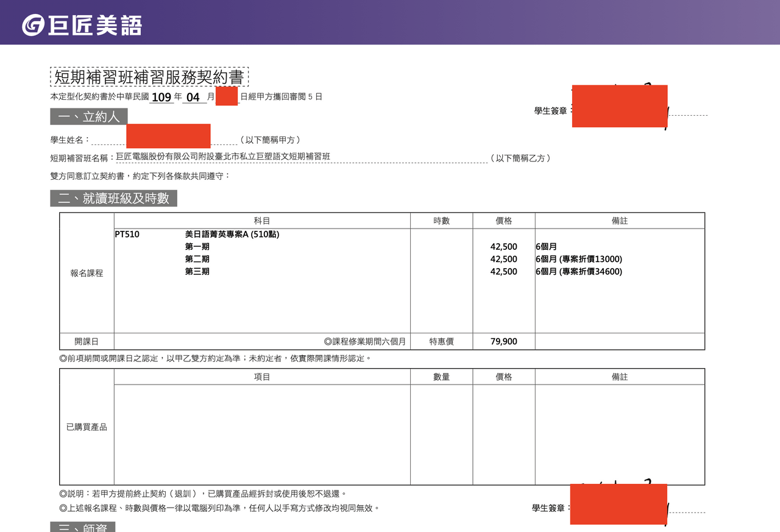Viewport: 780px width, 532px height.
Task: Click the top 學生簽章 signature area
Action: click(x=620, y=106)
